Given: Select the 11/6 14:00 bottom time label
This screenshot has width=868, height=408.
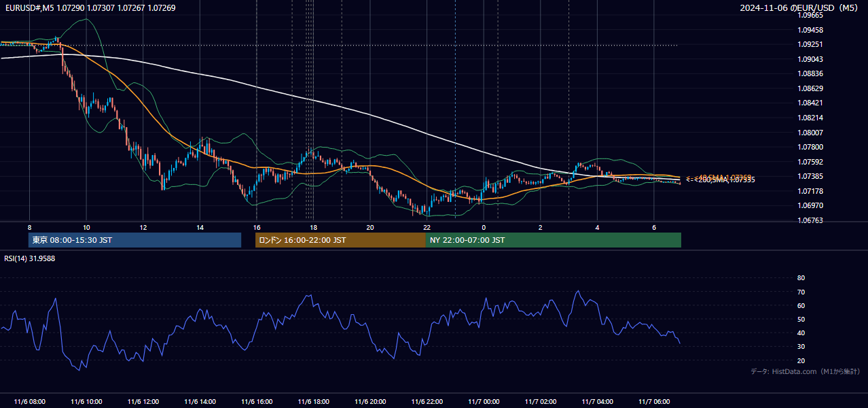Looking at the screenshot, I should tap(200, 402).
